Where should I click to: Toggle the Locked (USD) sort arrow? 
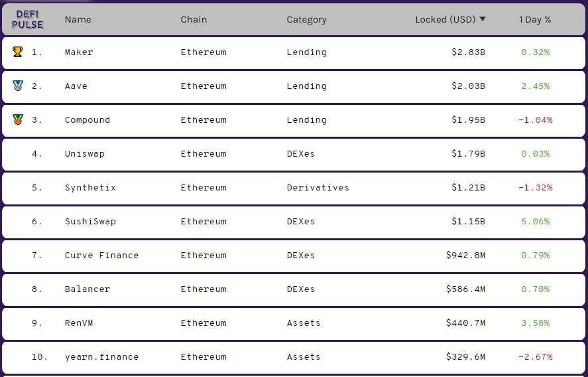click(483, 19)
